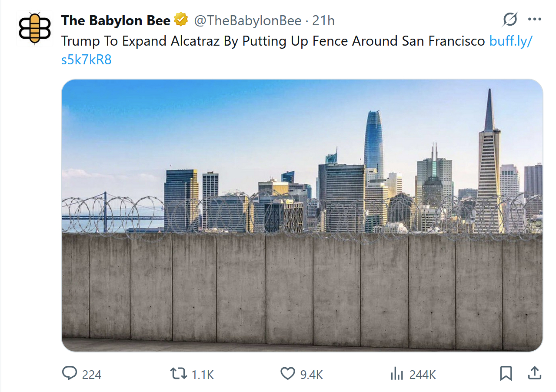The width and height of the screenshot is (556, 392).
Task: Repost the tweet using the arrows icon
Action: pos(178,374)
